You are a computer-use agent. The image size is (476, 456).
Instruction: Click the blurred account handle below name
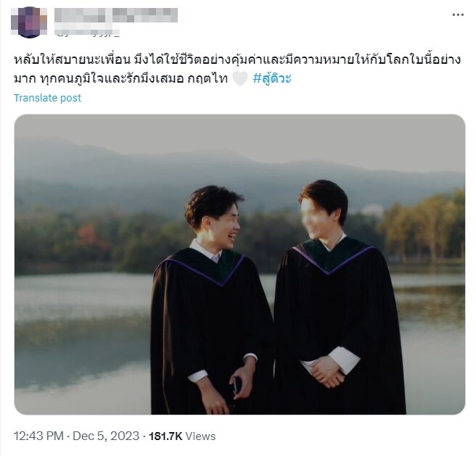point(87,30)
